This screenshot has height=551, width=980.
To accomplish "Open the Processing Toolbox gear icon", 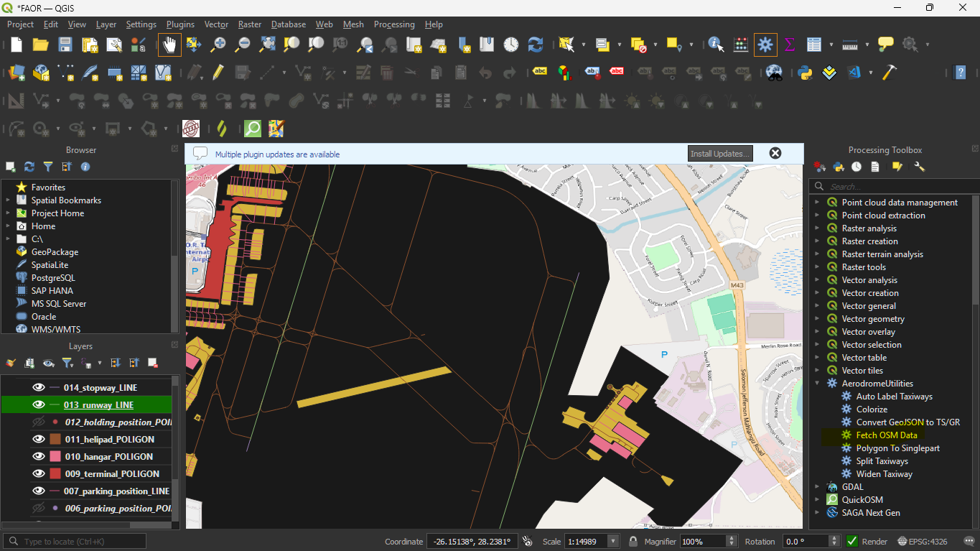I will pyautogui.click(x=765, y=45).
